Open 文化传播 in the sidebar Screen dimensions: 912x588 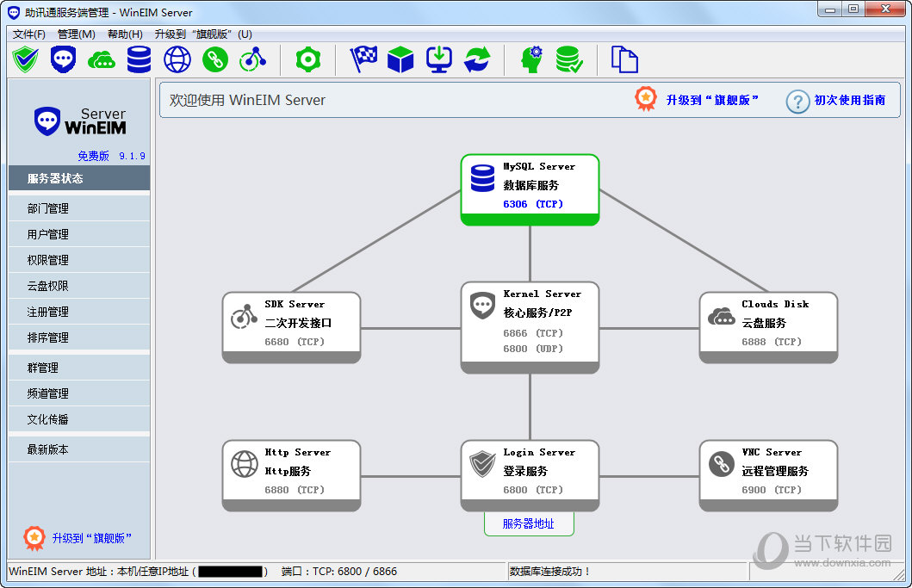(x=79, y=419)
